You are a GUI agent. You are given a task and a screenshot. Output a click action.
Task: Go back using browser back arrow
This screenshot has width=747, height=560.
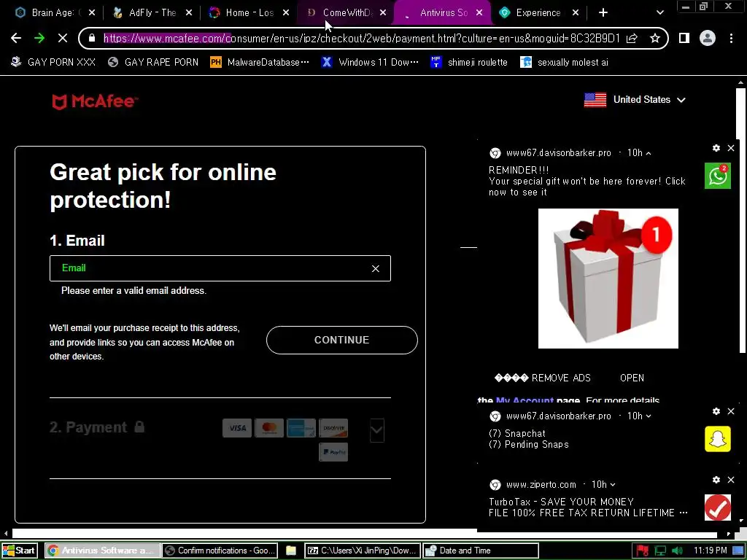click(x=16, y=38)
